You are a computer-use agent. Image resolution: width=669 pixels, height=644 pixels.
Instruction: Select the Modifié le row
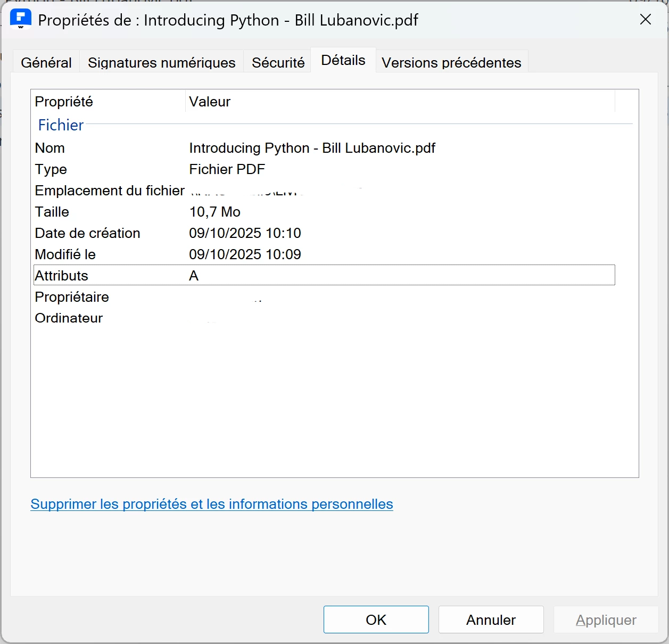point(324,254)
